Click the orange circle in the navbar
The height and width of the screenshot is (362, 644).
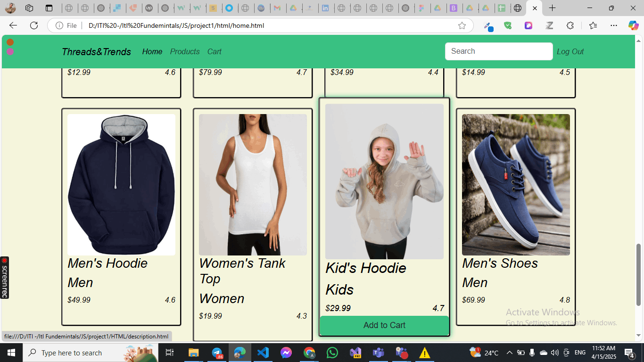coord(10,42)
